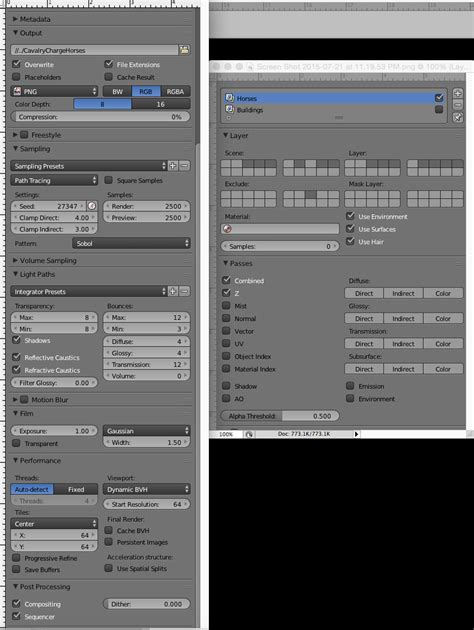Open the Integrator Presets dropdown

89,291
